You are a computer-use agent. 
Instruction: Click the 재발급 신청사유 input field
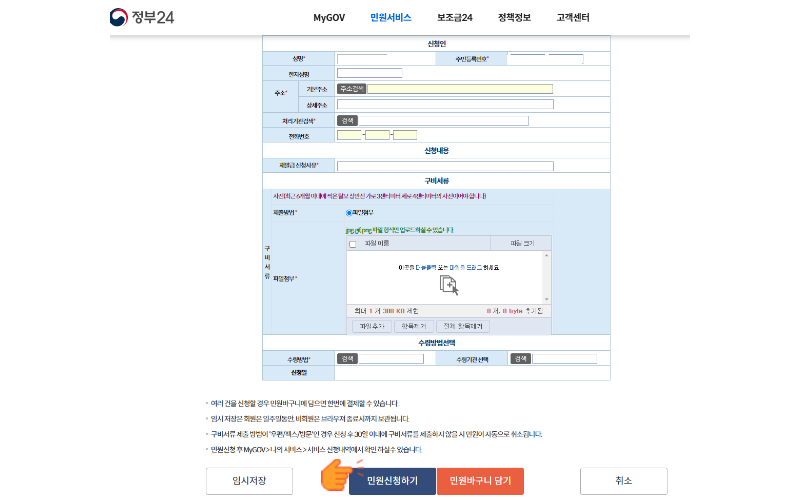pos(445,166)
